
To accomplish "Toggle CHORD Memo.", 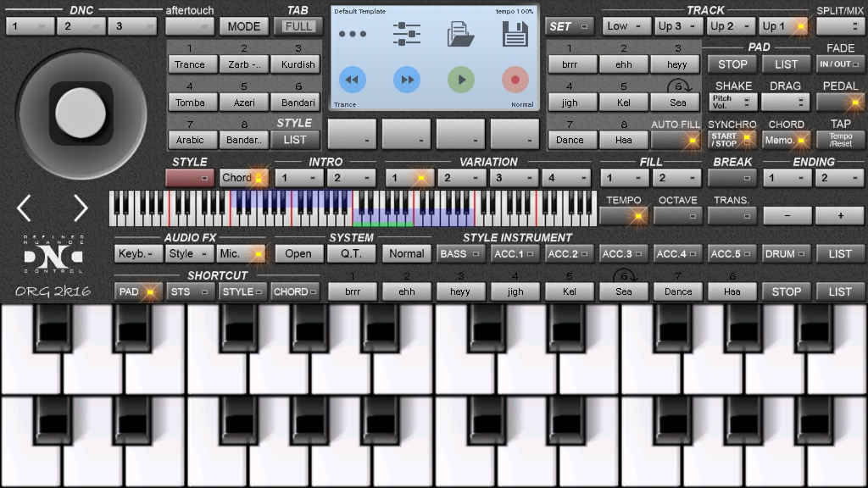I will (x=786, y=140).
